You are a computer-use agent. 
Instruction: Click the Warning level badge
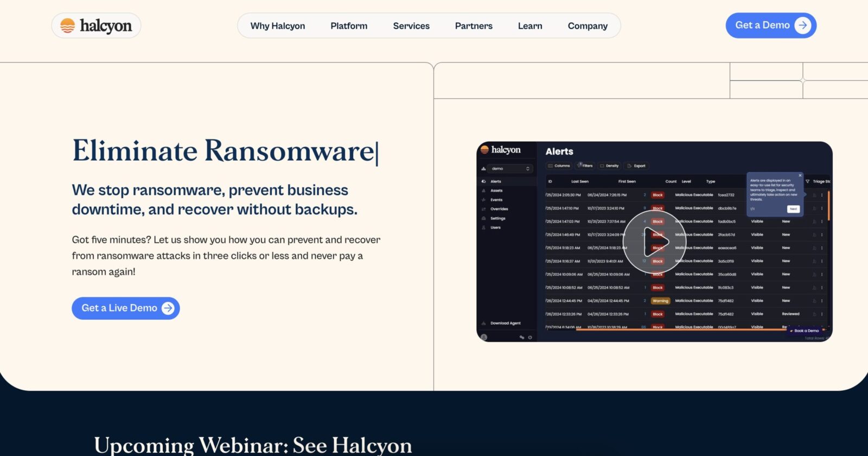point(660,301)
